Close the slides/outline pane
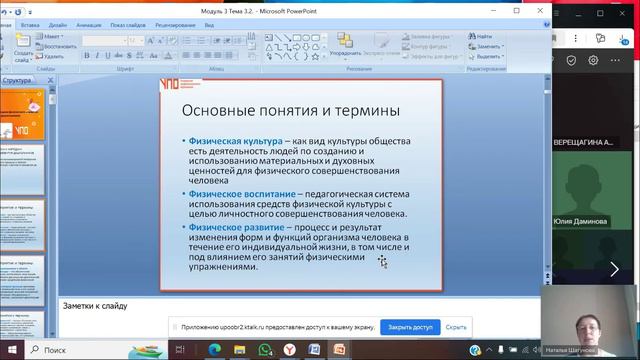This screenshot has height=360, width=640. (50, 80)
